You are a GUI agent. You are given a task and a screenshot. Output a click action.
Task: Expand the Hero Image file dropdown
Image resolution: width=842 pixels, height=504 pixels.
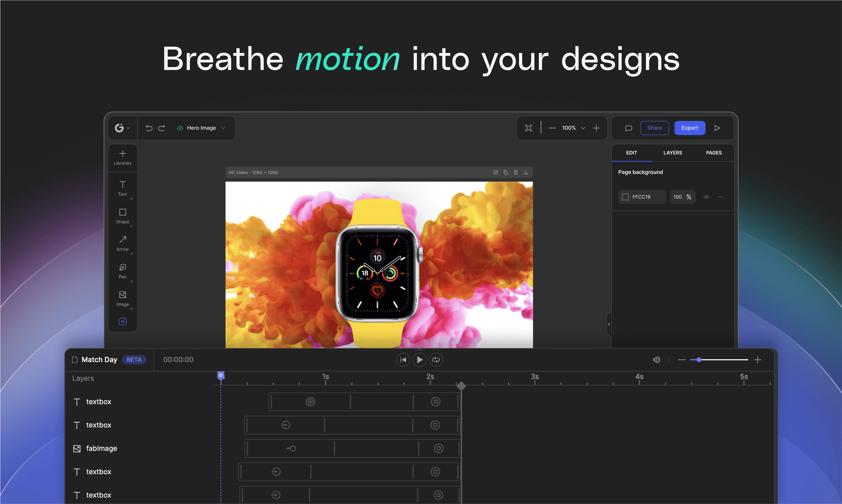pyautogui.click(x=223, y=128)
